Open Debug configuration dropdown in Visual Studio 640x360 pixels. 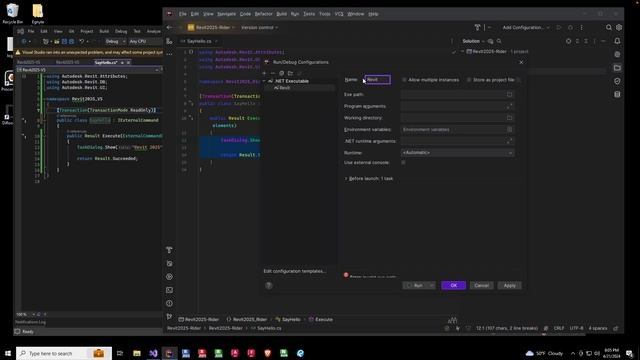pos(115,41)
